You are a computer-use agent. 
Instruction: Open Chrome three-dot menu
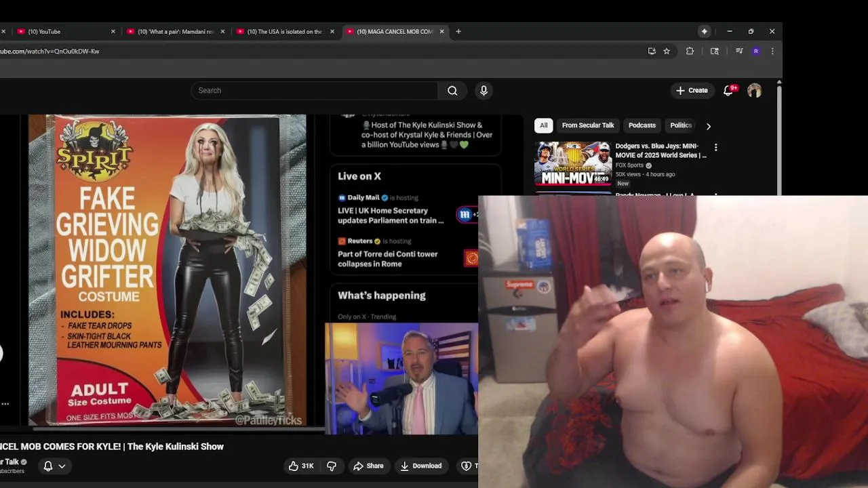[772, 51]
